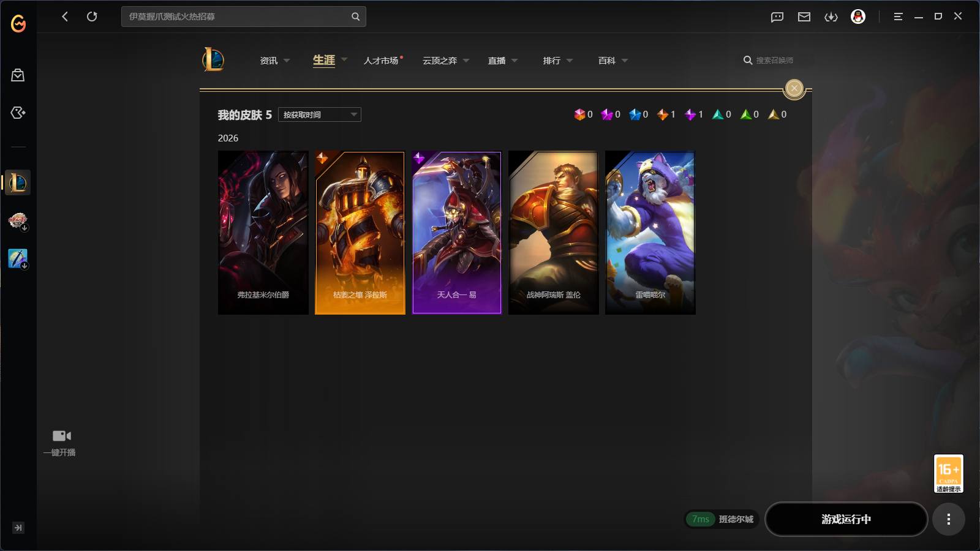980x551 pixels.
Task: Open the 云顶之弈 tab
Action: click(x=440, y=61)
